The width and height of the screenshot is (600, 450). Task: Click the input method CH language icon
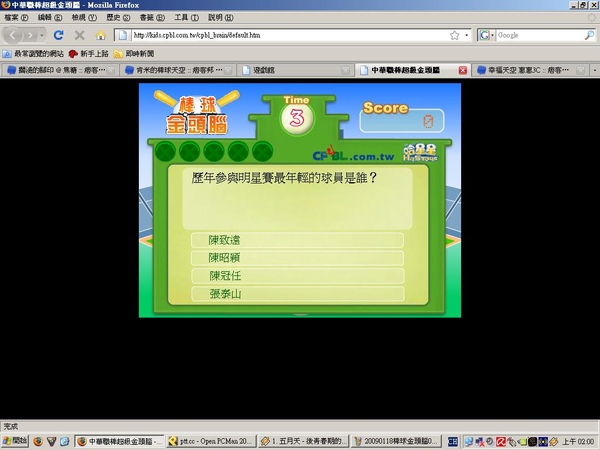(453, 442)
